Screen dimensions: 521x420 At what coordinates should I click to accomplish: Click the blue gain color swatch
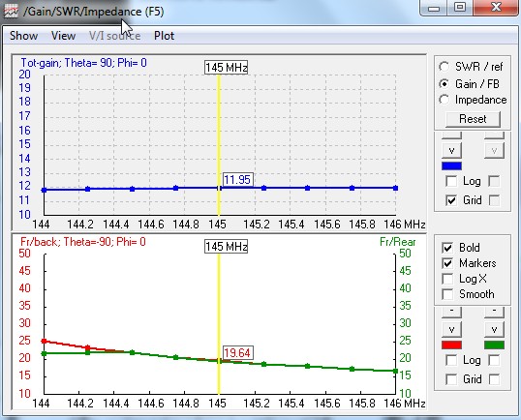click(x=451, y=166)
